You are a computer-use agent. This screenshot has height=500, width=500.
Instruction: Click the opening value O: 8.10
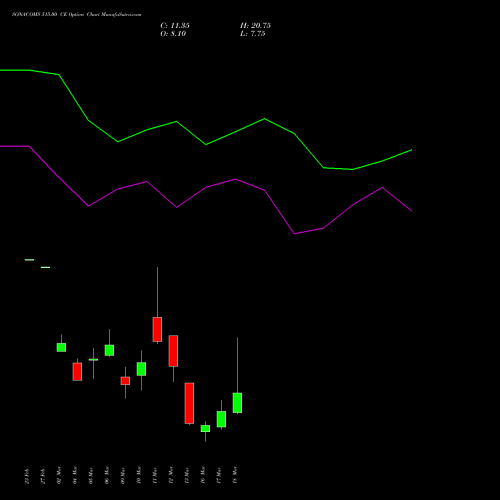pos(173,34)
